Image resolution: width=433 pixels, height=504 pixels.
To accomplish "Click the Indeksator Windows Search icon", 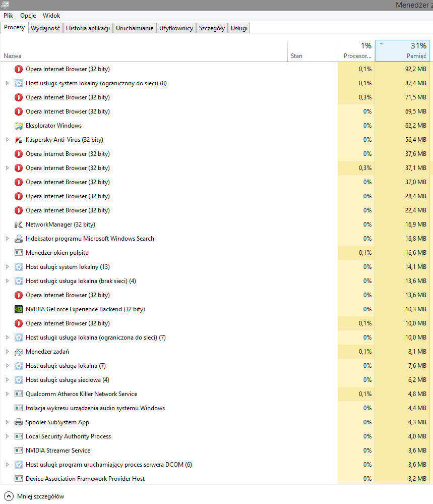I will point(19,239).
